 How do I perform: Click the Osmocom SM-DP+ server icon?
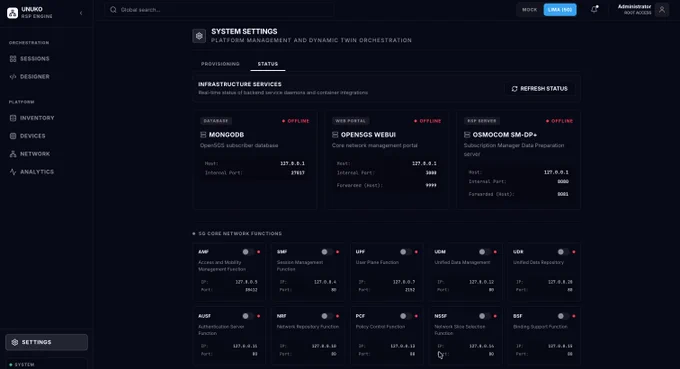(467, 135)
